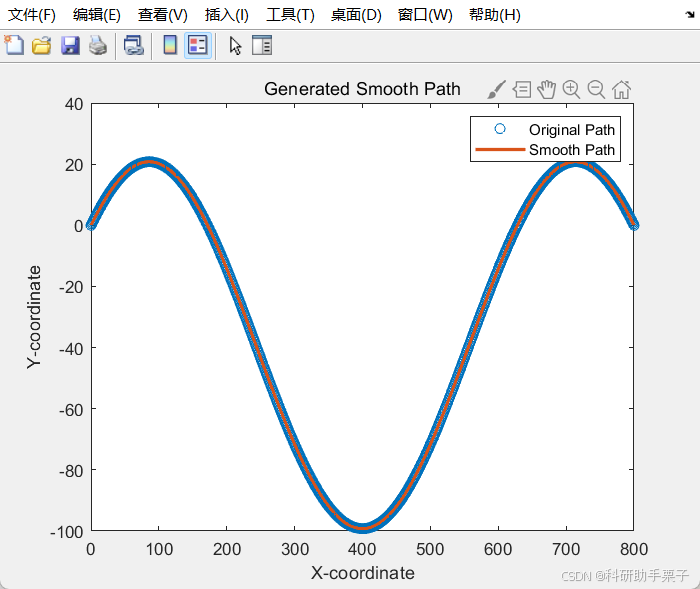Open the 插入(I) menu
This screenshot has width=700, height=589.
[x=226, y=15]
